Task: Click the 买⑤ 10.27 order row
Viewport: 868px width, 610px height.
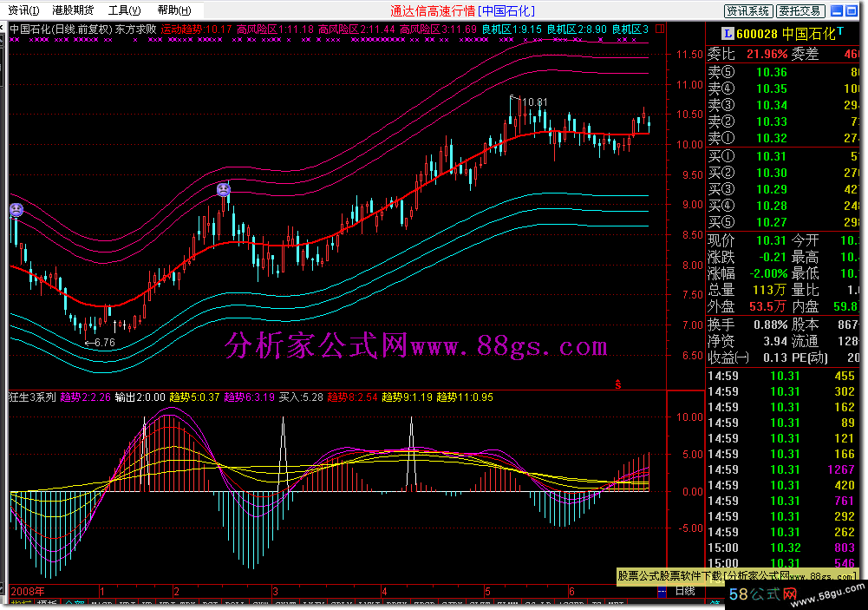Action: [784, 222]
